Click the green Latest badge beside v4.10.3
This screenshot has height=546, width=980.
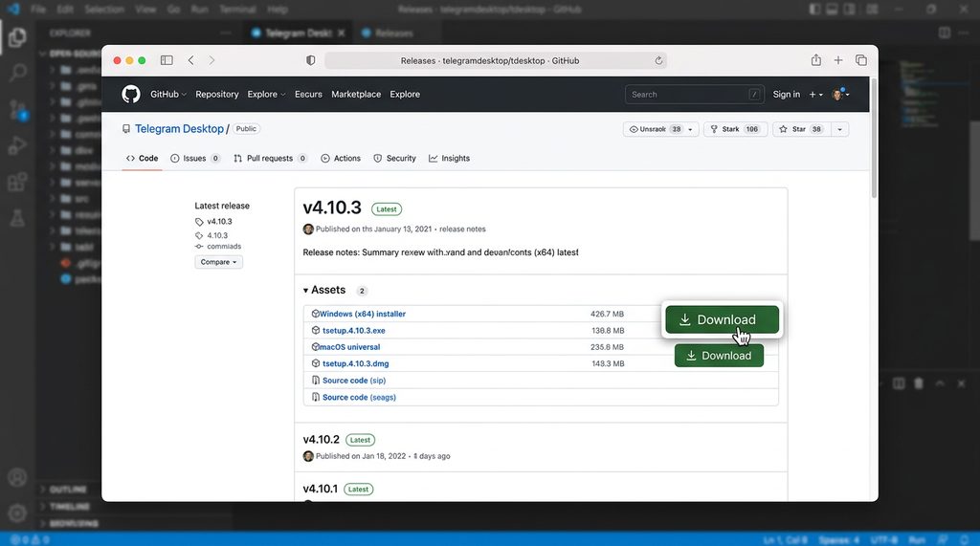(387, 209)
